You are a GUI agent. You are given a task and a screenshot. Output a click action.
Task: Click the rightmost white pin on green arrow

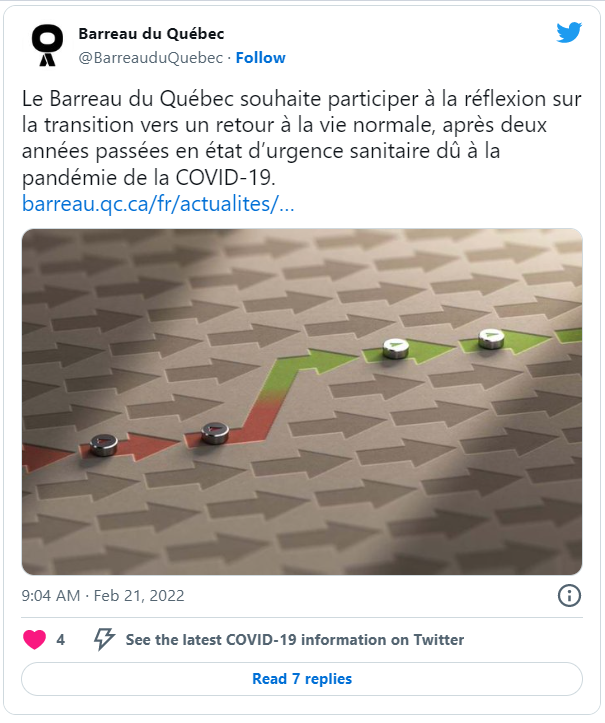[x=491, y=339]
